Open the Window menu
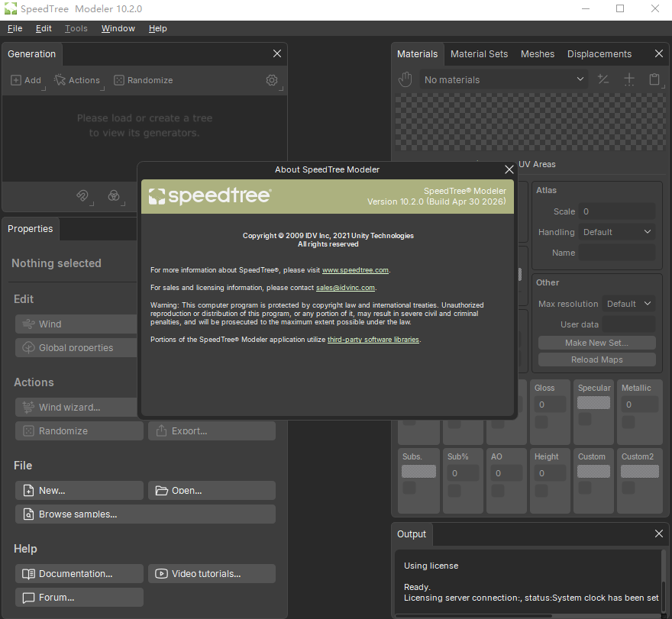672x619 pixels. tap(118, 28)
